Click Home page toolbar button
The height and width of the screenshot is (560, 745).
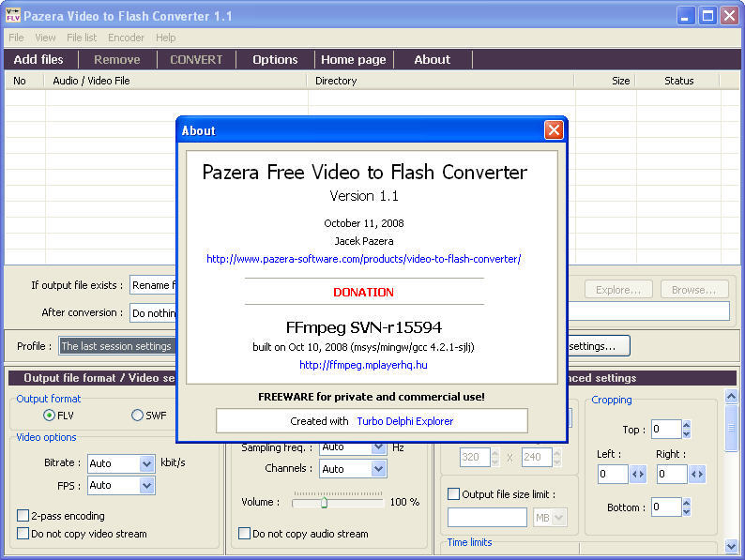click(354, 59)
